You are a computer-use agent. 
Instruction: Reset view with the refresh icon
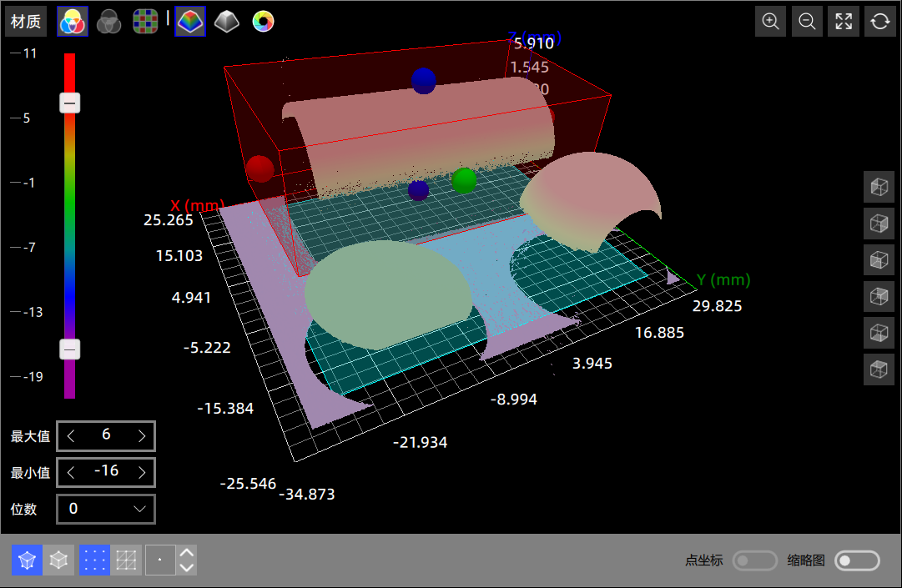click(x=879, y=22)
